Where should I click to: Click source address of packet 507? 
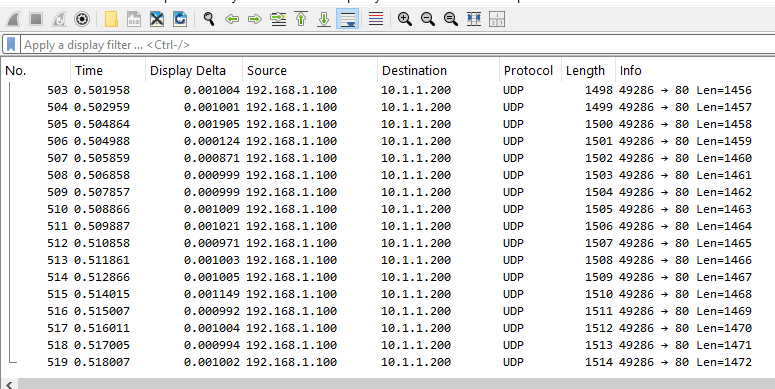(x=292, y=158)
